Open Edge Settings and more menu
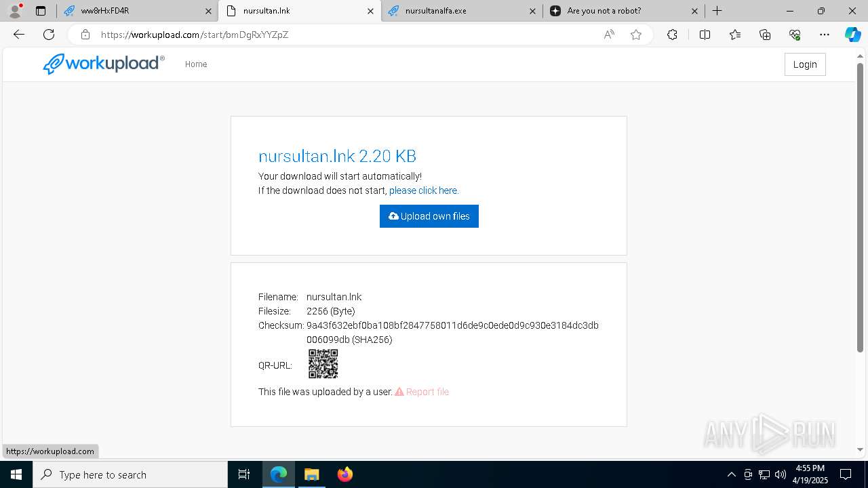 825,35
